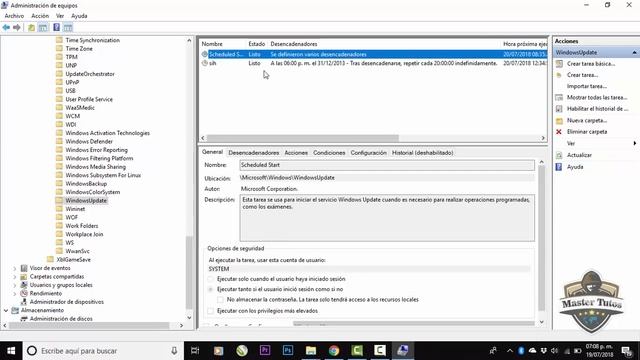The height and width of the screenshot is (360, 640).
Task: Click the 'Actualizar' refresh icon
Action: pyautogui.click(x=559, y=155)
